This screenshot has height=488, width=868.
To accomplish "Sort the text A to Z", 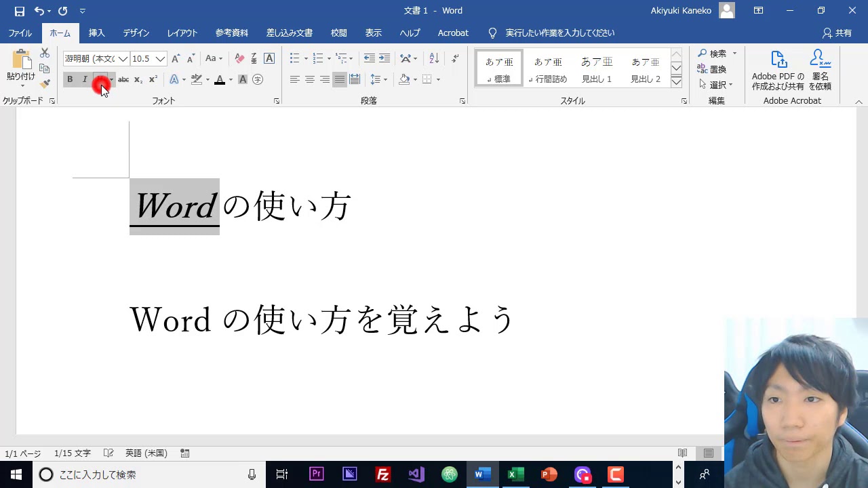I will pos(435,58).
